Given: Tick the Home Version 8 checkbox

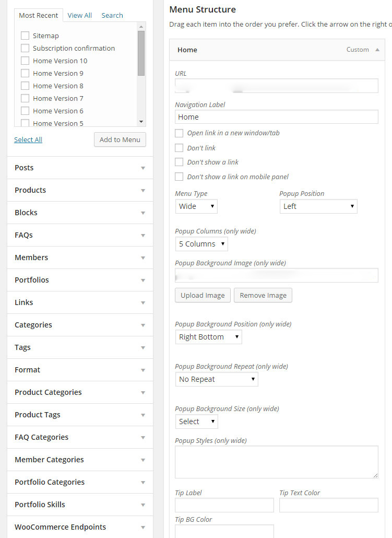Looking at the screenshot, I should pos(25,86).
